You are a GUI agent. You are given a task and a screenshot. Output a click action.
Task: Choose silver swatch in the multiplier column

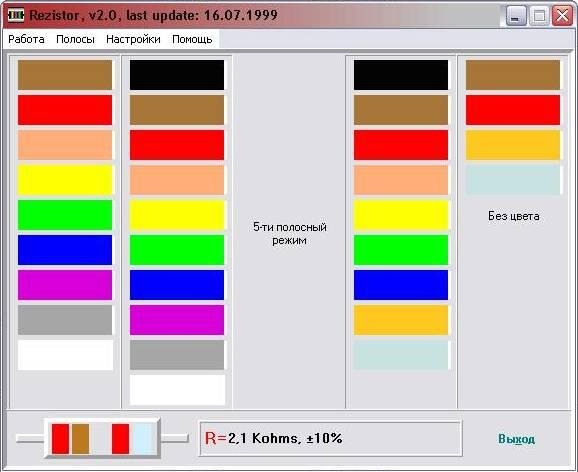tap(401, 355)
